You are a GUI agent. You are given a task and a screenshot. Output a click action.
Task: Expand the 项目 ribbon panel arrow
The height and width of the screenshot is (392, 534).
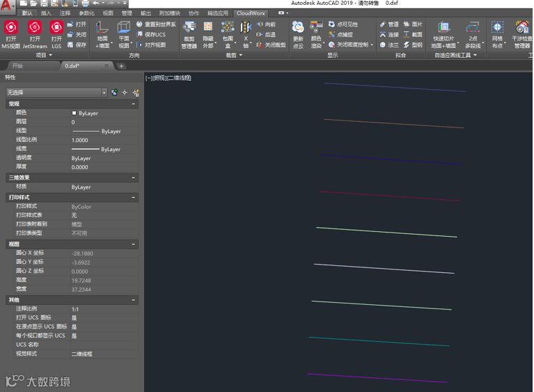(x=51, y=55)
